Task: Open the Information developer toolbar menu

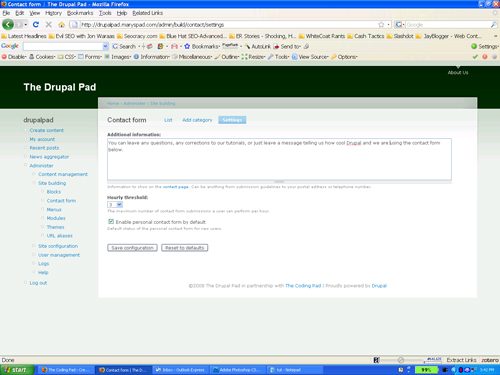Action: coord(152,57)
